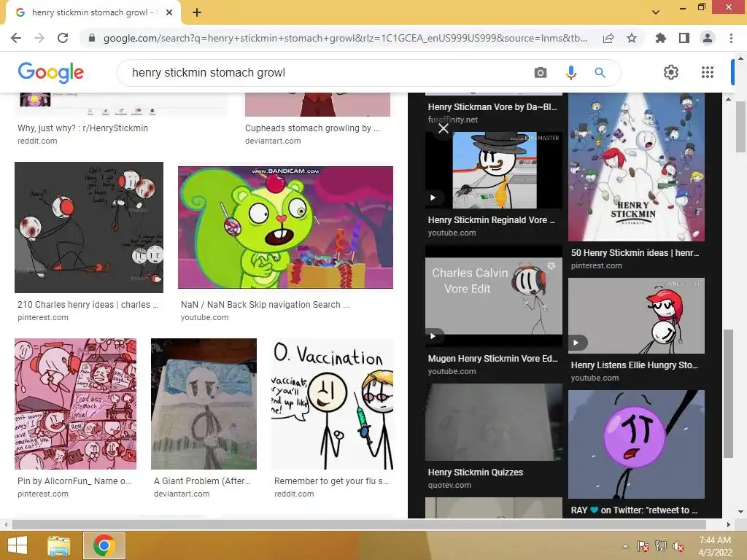The height and width of the screenshot is (560, 747).
Task: View site security lock info
Action: coord(92,38)
